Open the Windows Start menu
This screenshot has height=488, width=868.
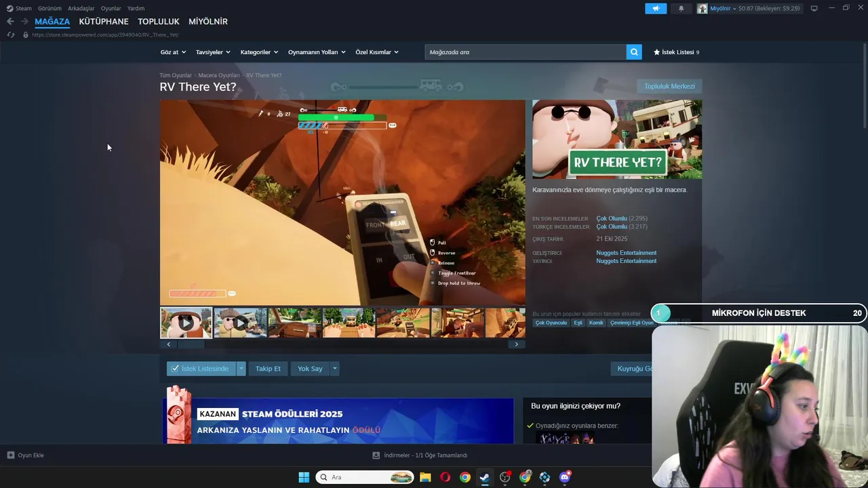[x=304, y=477]
